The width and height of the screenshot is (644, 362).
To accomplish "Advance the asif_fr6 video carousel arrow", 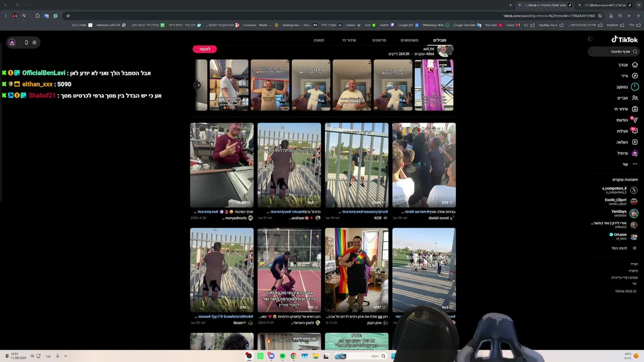I will click(x=198, y=85).
